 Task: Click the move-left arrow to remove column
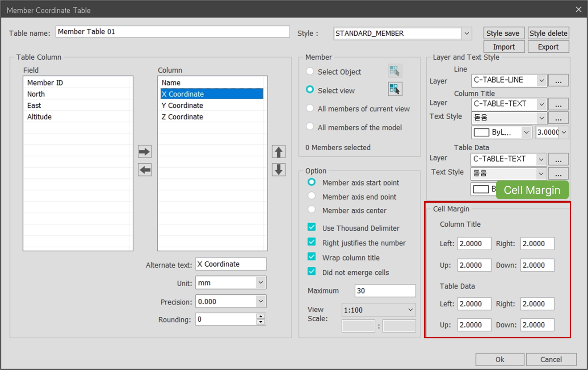(145, 170)
